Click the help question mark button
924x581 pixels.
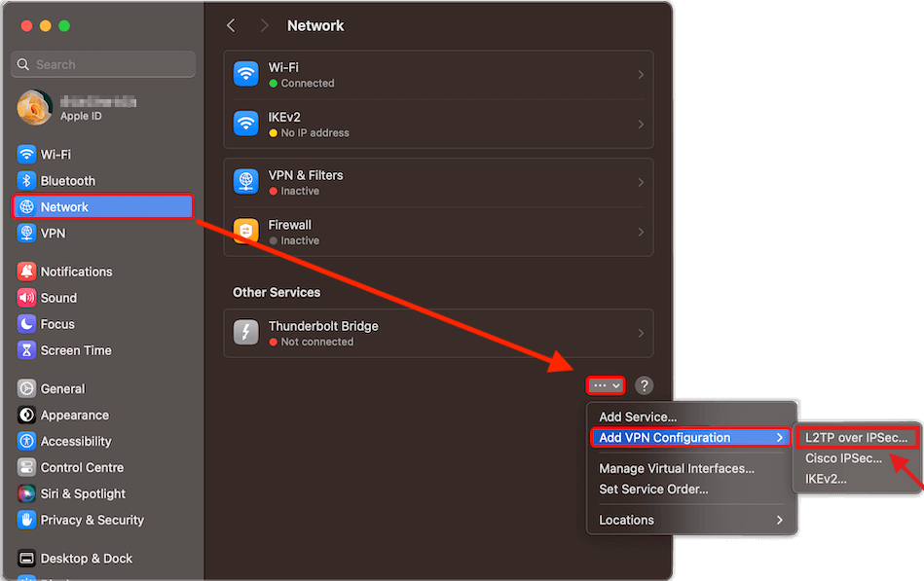pos(644,385)
